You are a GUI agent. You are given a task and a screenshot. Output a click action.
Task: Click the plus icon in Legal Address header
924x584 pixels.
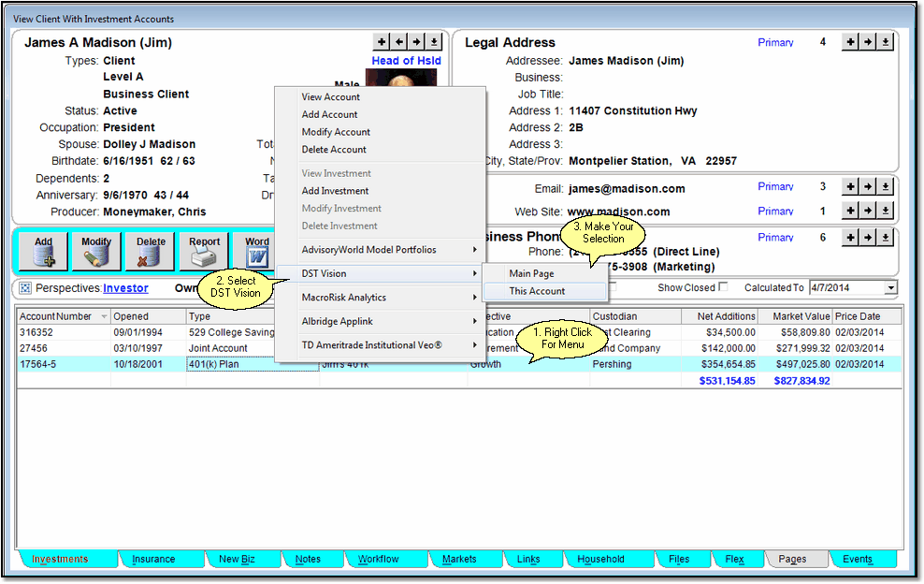(850, 42)
